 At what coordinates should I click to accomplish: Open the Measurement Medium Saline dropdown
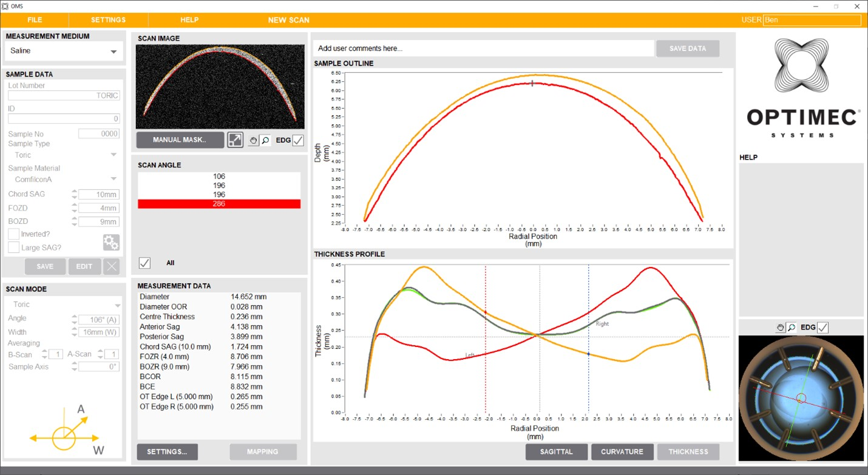[x=63, y=51]
